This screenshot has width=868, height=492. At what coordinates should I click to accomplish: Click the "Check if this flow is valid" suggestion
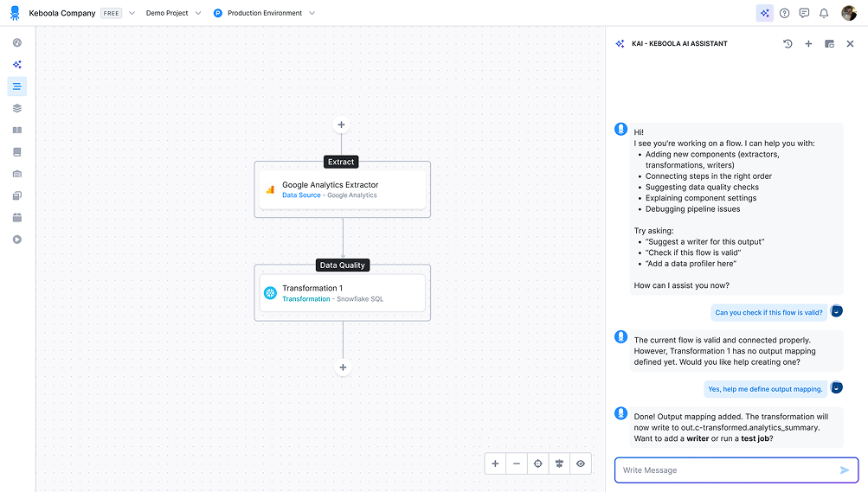(693, 252)
